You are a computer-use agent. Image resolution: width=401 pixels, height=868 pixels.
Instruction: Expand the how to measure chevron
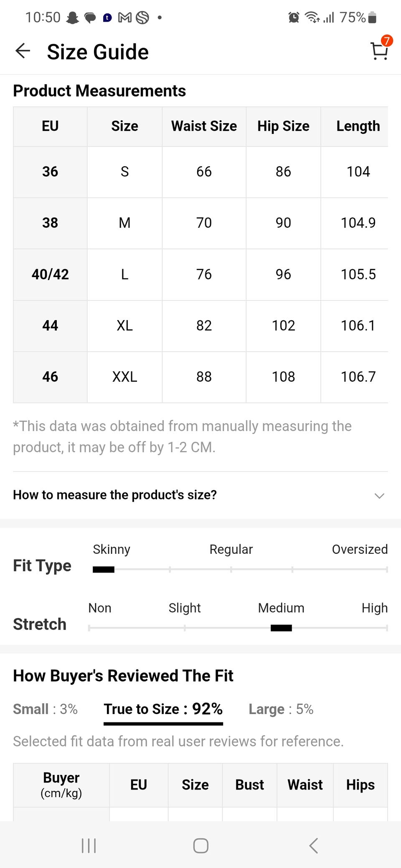coord(379,495)
